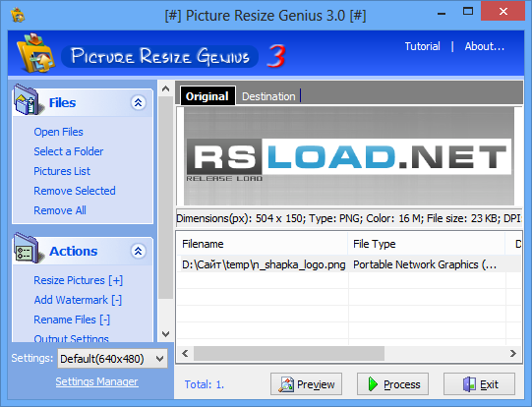Open the Tutorial link
Screen dimensions: 532x407
tap(422, 46)
